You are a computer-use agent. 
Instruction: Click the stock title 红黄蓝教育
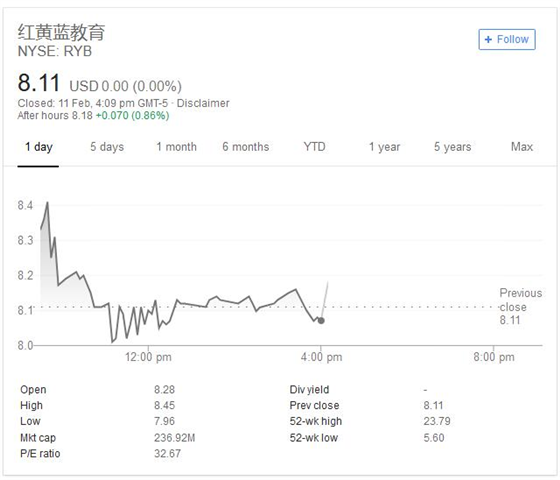pos(61,32)
